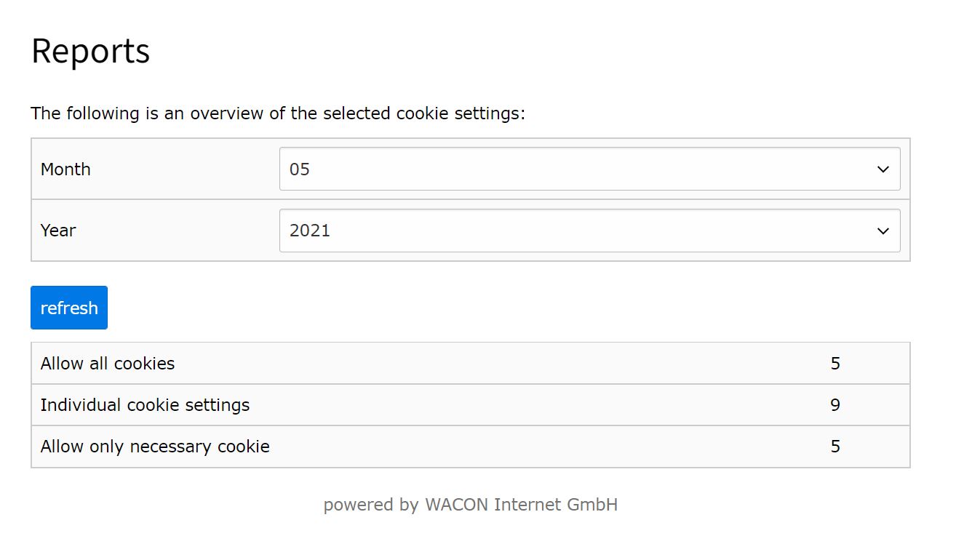The width and height of the screenshot is (972, 560).
Task: Click the count 5 for only necessary cookie
Action: pos(835,446)
